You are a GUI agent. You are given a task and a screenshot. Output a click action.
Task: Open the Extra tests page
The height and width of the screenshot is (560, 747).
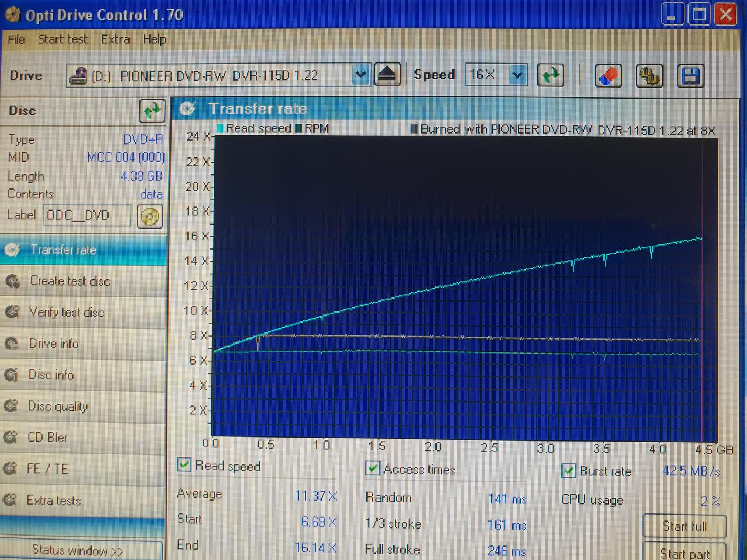coord(83,500)
